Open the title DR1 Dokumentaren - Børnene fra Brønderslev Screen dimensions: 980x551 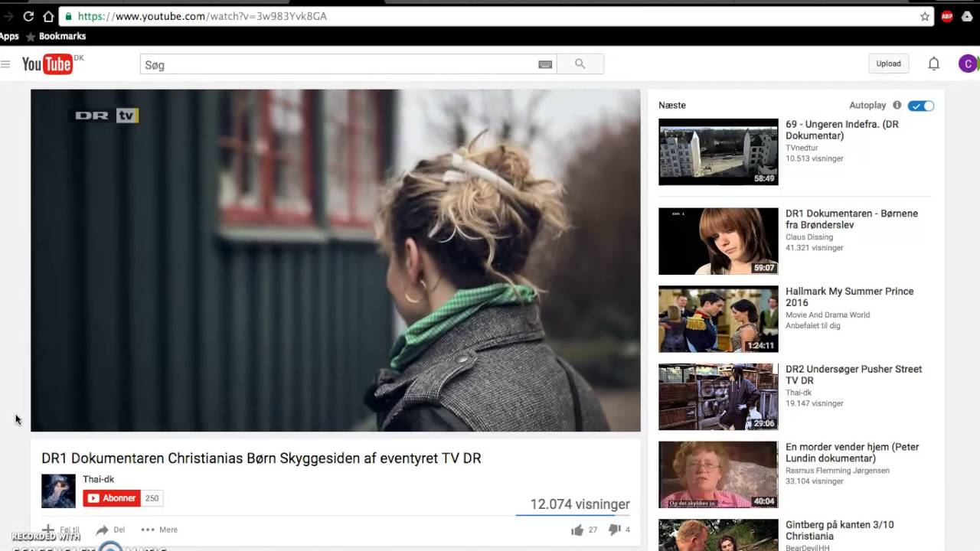[851, 219]
